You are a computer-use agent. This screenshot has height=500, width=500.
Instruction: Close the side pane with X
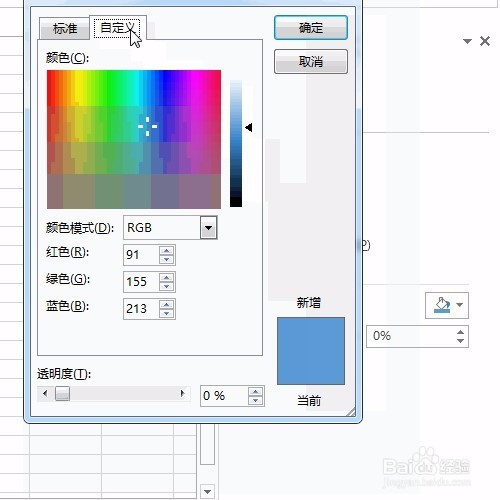click(x=485, y=41)
